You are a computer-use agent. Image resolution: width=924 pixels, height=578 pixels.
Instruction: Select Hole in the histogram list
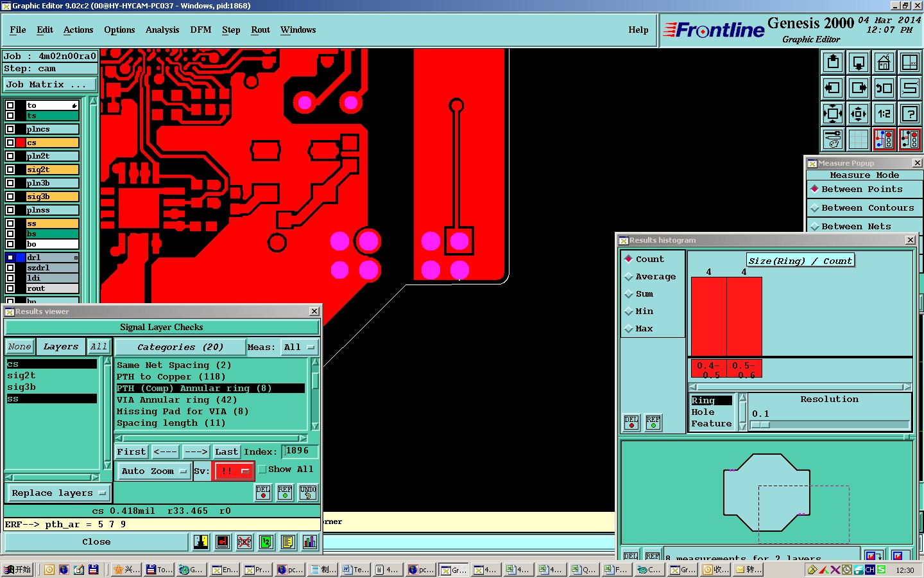pos(712,412)
